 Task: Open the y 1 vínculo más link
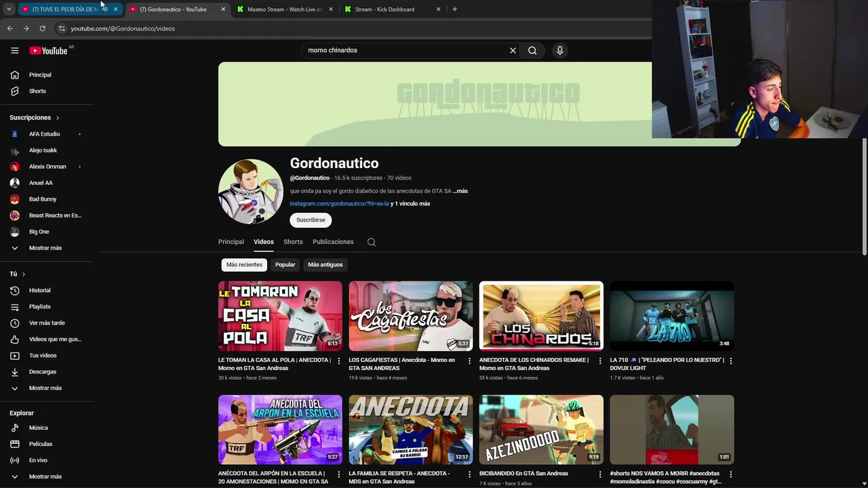click(x=410, y=204)
